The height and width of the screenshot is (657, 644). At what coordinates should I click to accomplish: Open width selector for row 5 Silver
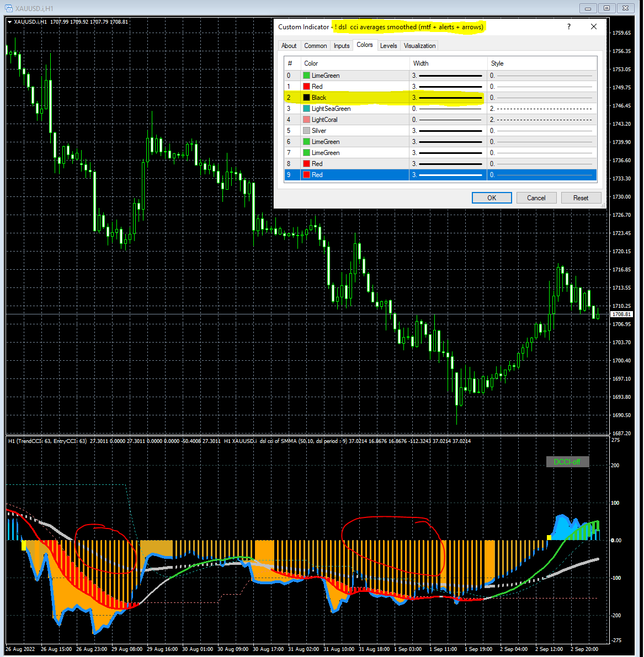click(448, 131)
